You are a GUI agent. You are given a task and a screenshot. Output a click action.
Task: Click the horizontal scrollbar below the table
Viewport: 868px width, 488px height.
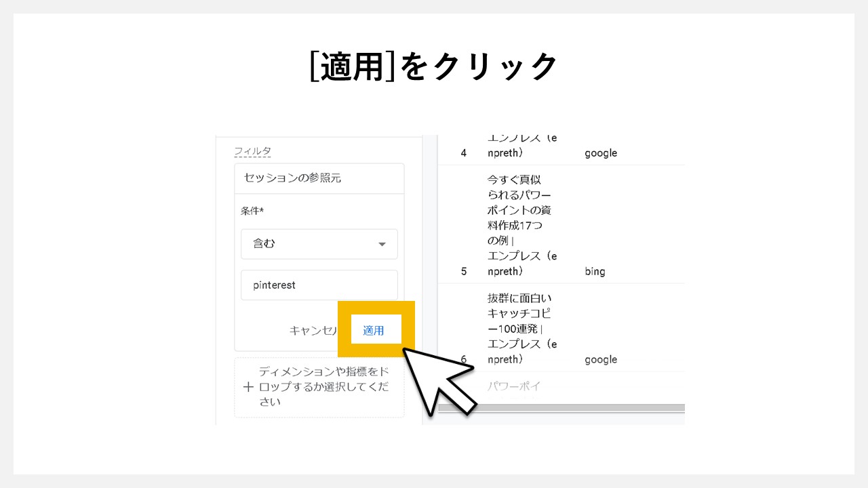(x=563, y=407)
